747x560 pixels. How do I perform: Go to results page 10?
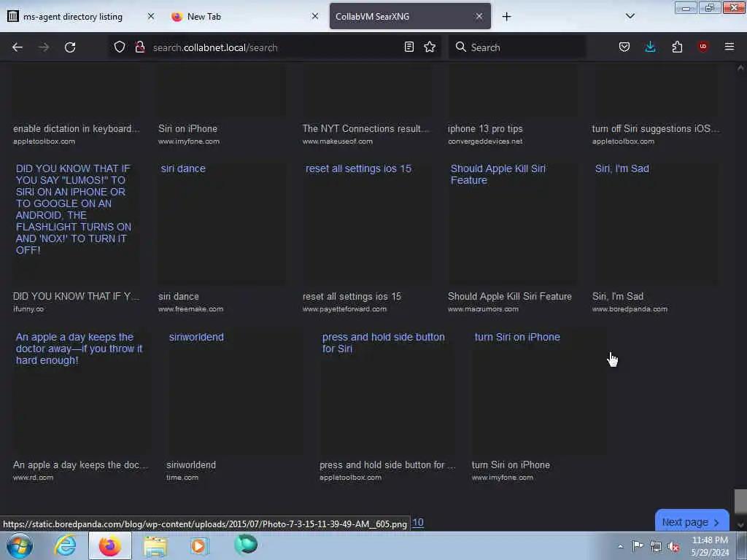(x=418, y=522)
